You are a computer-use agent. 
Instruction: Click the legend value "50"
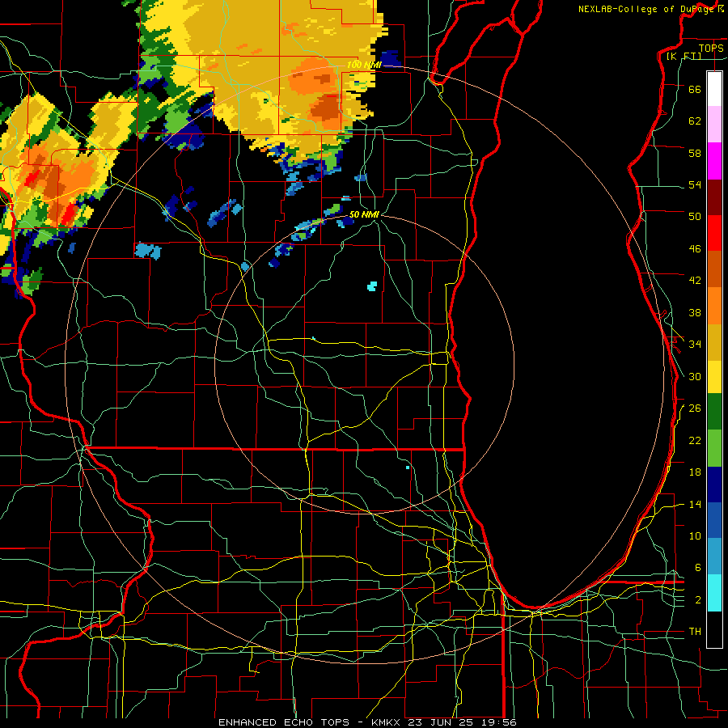tap(695, 216)
